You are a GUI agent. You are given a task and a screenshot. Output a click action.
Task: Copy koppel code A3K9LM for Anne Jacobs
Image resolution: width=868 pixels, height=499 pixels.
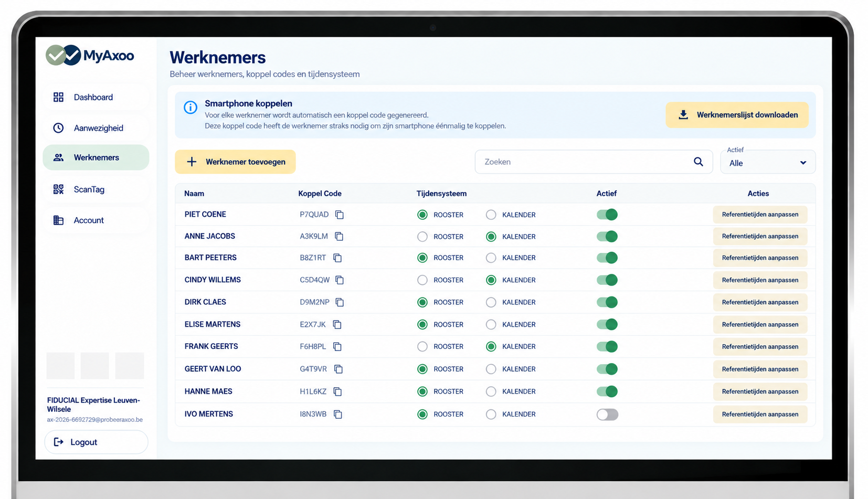tap(339, 237)
